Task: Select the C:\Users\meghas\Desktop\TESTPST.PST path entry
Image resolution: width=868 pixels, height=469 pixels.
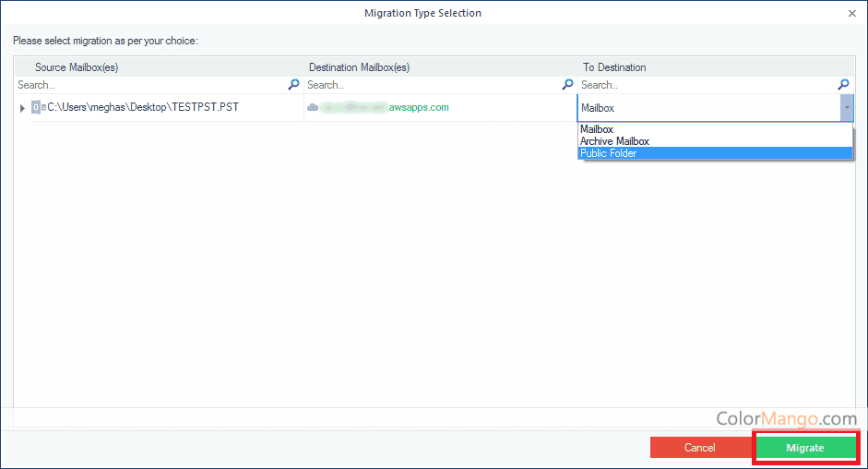Action: pyautogui.click(x=143, y=108)
